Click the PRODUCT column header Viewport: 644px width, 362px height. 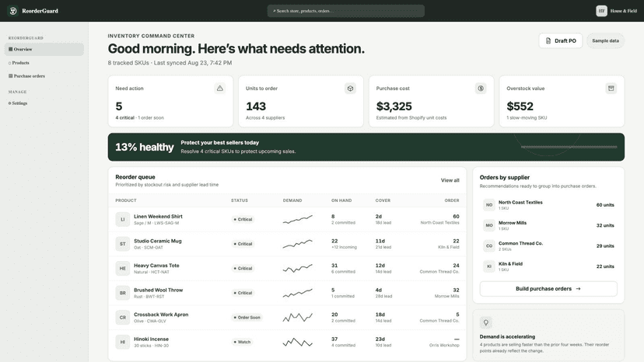[126, 200]
